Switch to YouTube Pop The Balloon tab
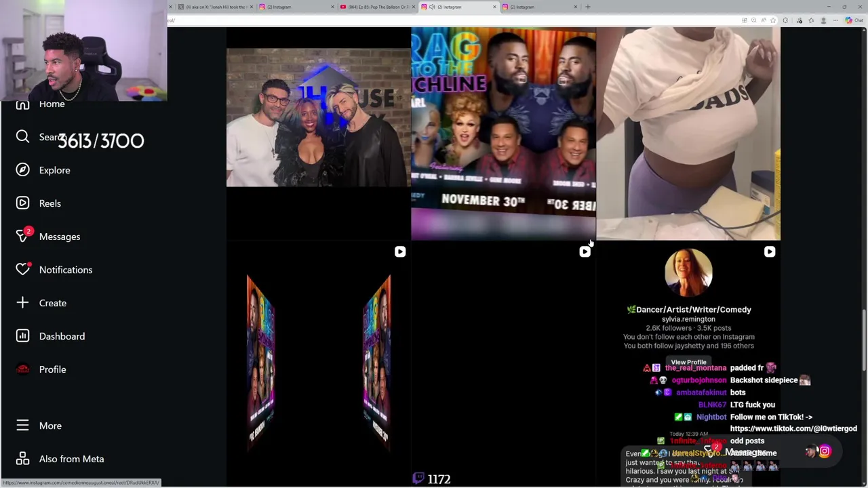 378,7
